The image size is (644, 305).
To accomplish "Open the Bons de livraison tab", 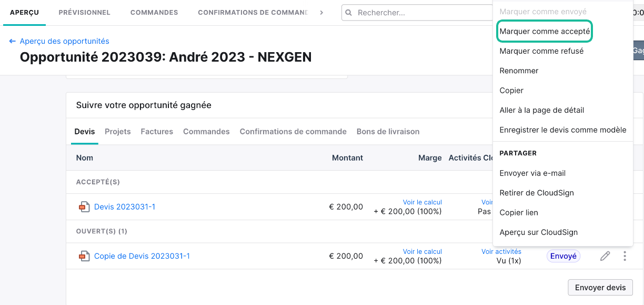I will click(x=388, y=132).
